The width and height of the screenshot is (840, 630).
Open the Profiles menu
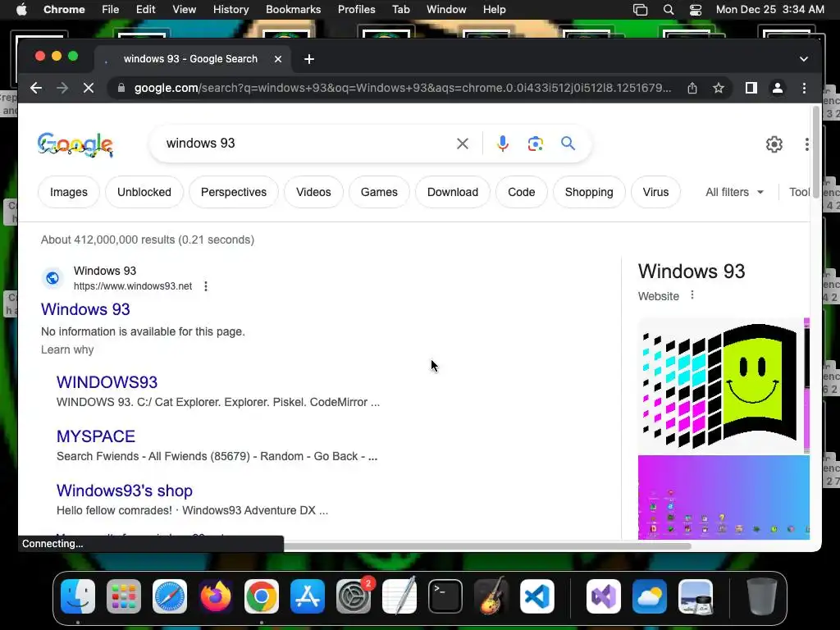coord(356,10)
